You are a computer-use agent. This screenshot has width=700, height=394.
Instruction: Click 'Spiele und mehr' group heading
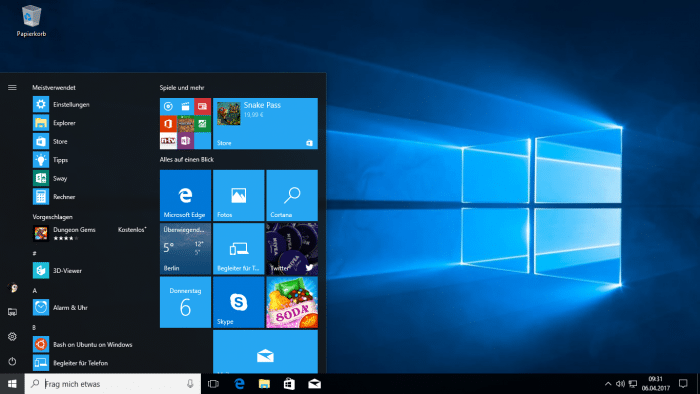coord(182,87)
